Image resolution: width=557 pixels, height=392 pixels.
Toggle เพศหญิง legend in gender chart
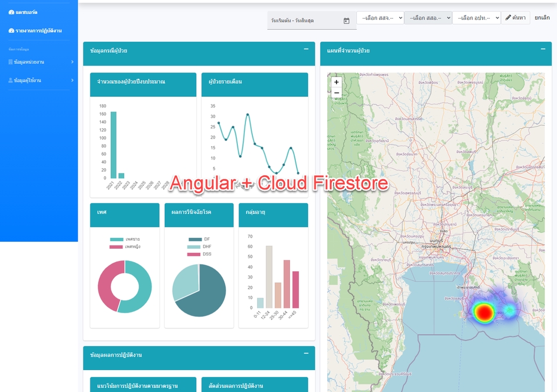pyautogui.click(x=125, y=247)
